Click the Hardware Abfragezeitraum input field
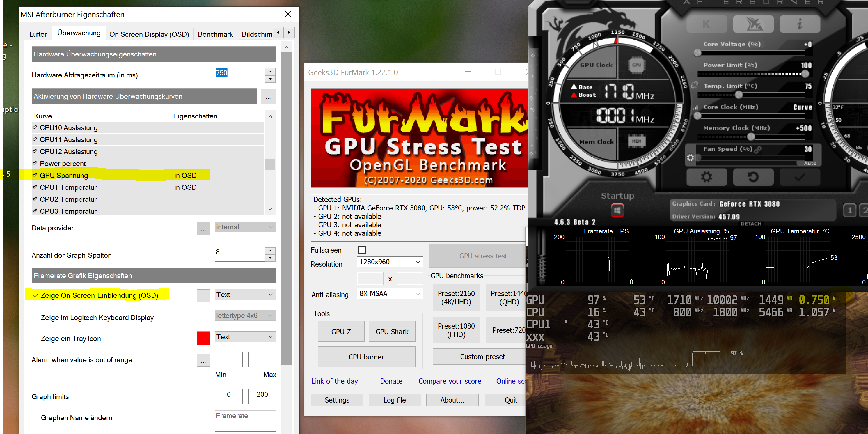Viewport: 868px width, 434px height. (x=239, y=75)
